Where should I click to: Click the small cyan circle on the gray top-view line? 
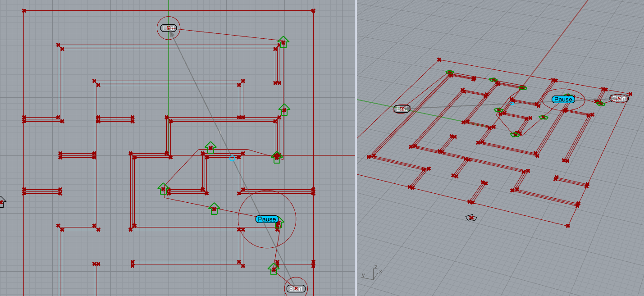(x=232, y=159)
